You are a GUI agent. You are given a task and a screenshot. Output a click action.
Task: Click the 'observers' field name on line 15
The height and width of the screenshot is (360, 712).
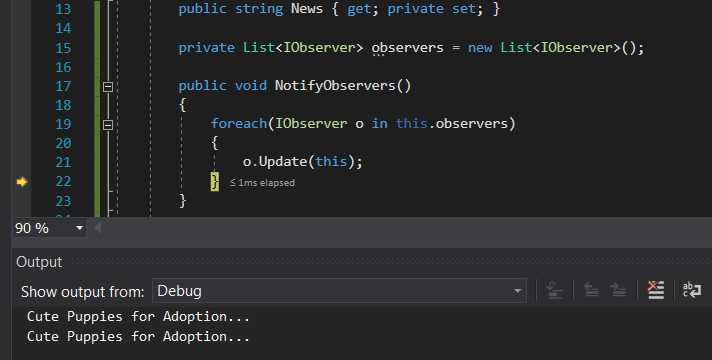pyautogui.click(x=407, y=48)
